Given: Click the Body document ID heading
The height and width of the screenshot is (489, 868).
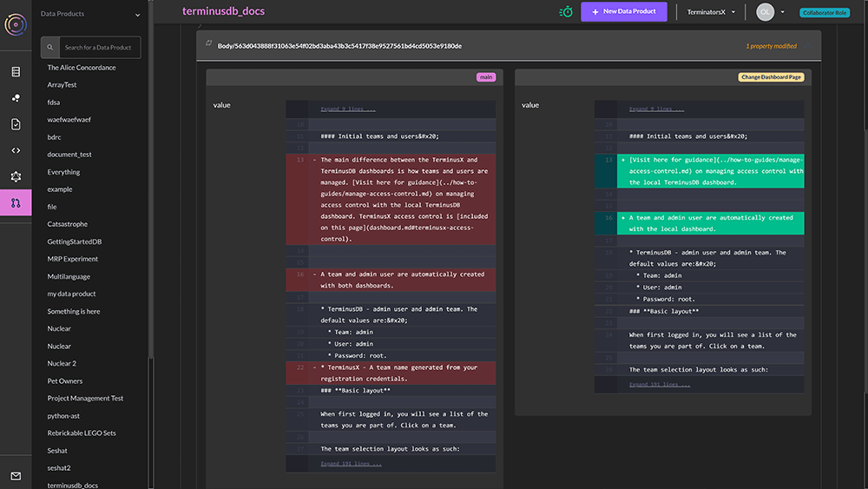Looking at the screenshot, I should click(x=339, y=46).
